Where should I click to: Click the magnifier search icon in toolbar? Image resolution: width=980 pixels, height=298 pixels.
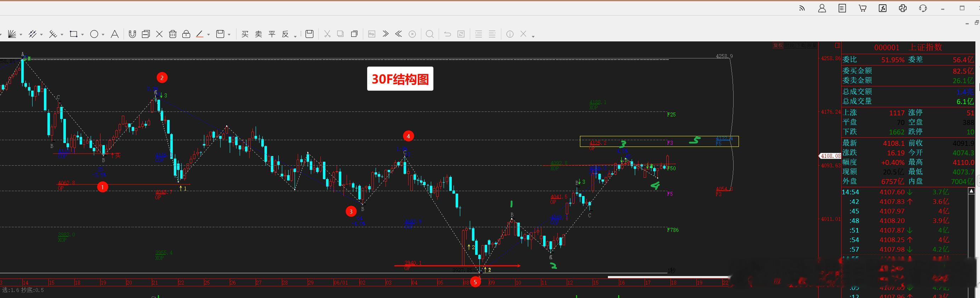click(x=430, y=34)
